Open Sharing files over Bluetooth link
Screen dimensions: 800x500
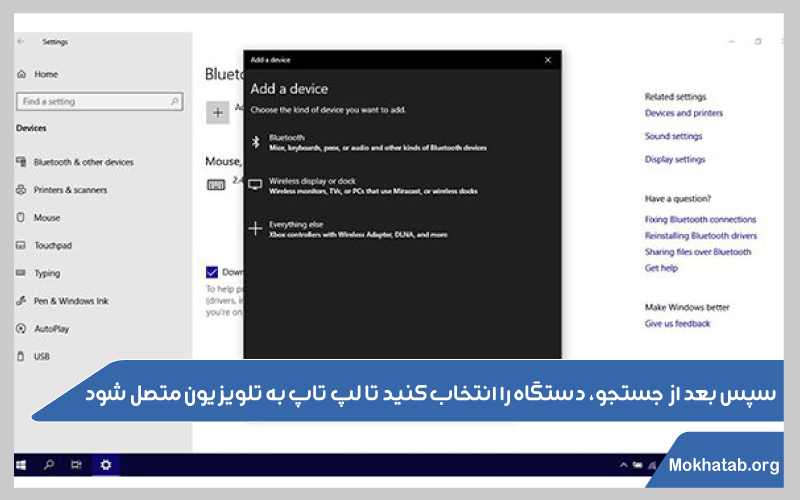(x=698, y=252)
